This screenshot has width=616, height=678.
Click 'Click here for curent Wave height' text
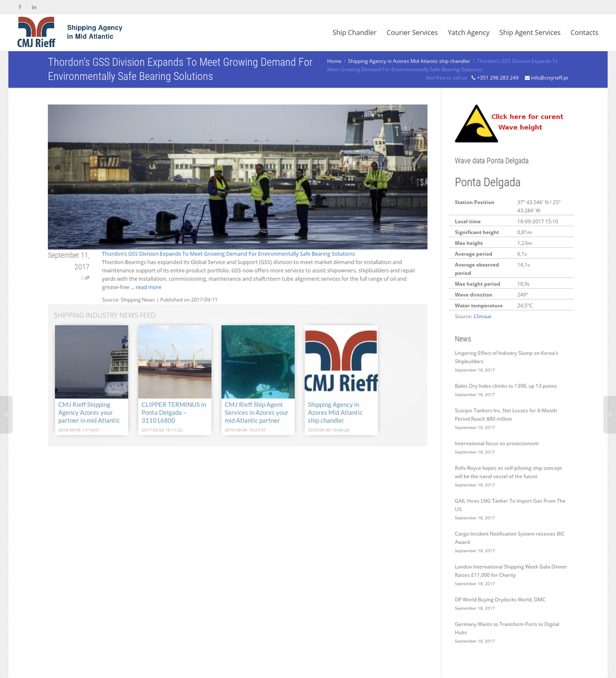coord(527,122)
